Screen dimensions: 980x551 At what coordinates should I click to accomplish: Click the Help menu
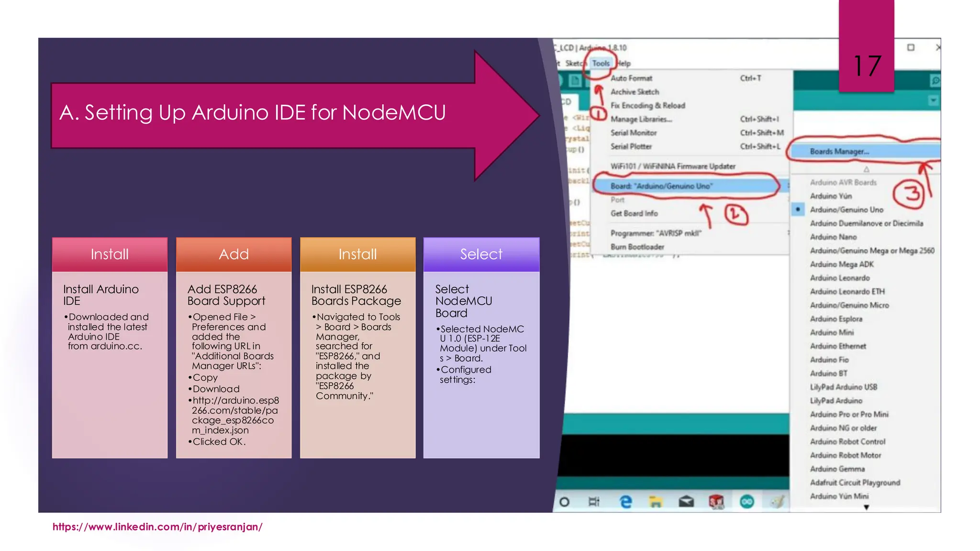pos(624,63)
